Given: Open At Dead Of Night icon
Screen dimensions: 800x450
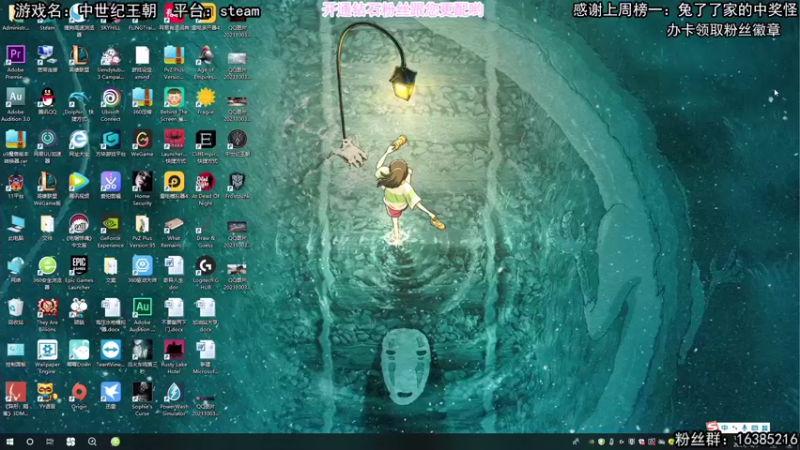Looking at the screenshot, I should click(206, 182).
